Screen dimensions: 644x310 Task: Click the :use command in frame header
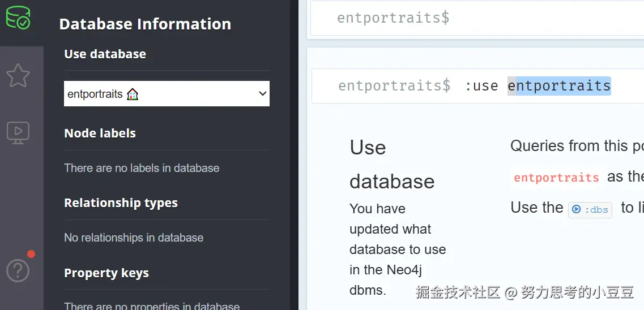click(x=481, y=86)
